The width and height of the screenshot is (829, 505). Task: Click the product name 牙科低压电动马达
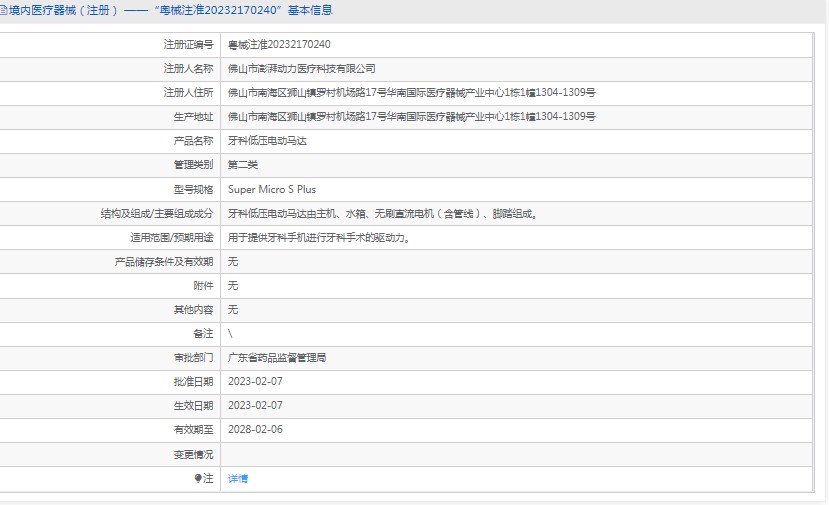(267, 141)
